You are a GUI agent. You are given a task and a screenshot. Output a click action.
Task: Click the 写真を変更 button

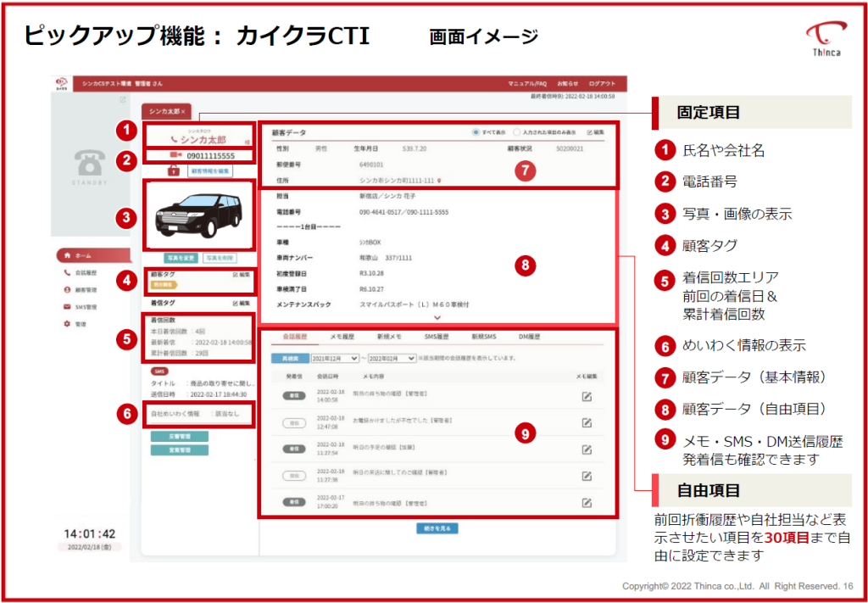tap(181, 258)
